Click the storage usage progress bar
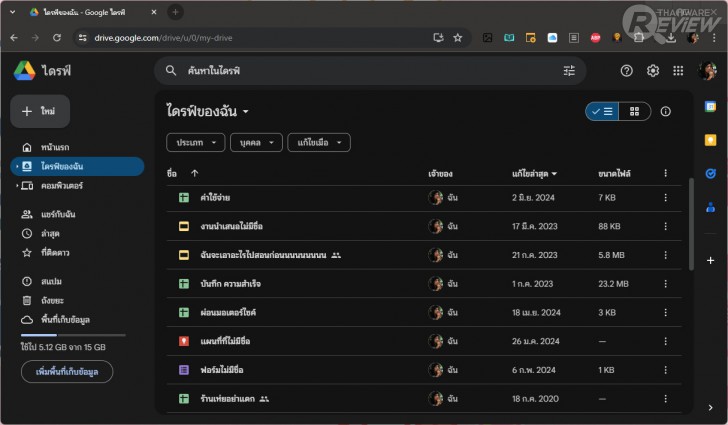This screenshot has width=728, height=425. click(x=73, y=335)
